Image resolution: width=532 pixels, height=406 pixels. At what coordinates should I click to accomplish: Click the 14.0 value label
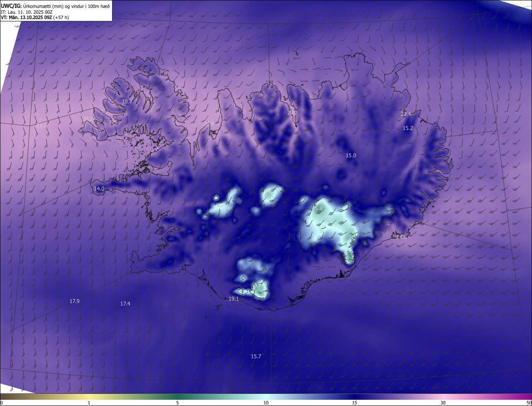tap(99, 188)
